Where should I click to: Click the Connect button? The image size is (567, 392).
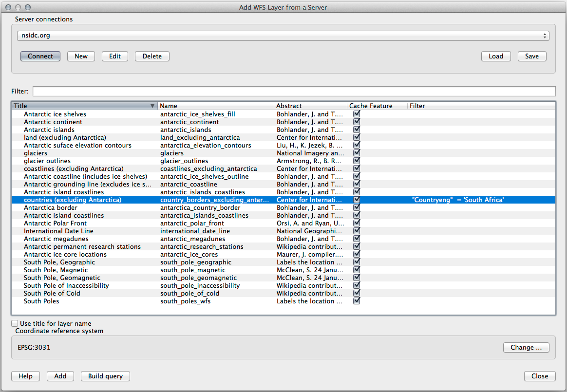tap(40, 56)
